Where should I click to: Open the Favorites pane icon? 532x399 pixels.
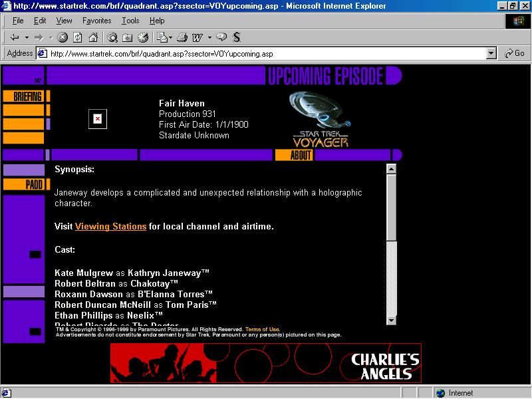click(x=128, y=37)
